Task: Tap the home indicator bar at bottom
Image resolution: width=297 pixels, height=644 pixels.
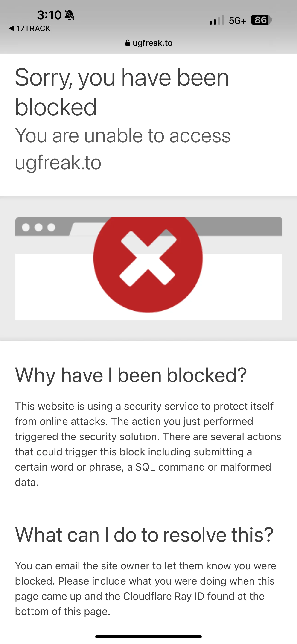Action: 148,636
